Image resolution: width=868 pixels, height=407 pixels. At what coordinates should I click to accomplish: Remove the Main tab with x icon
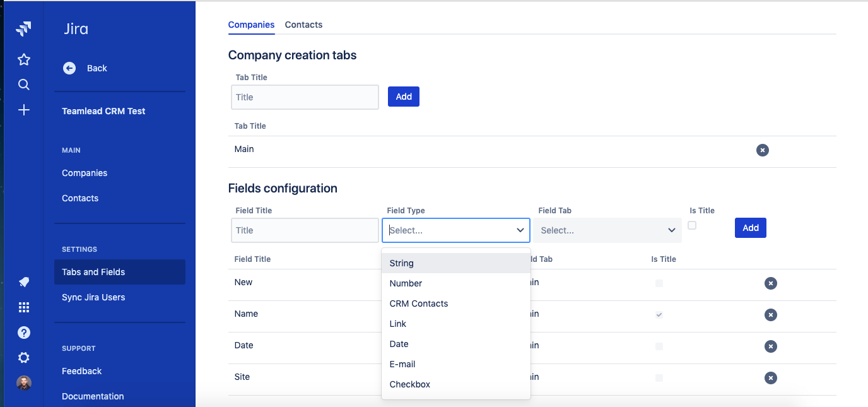point(763,150)
